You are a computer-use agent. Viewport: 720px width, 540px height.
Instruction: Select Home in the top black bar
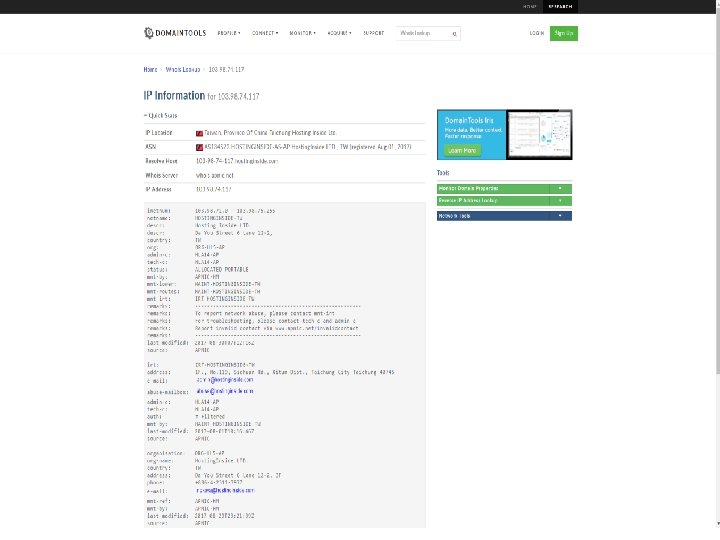[529, 6]
